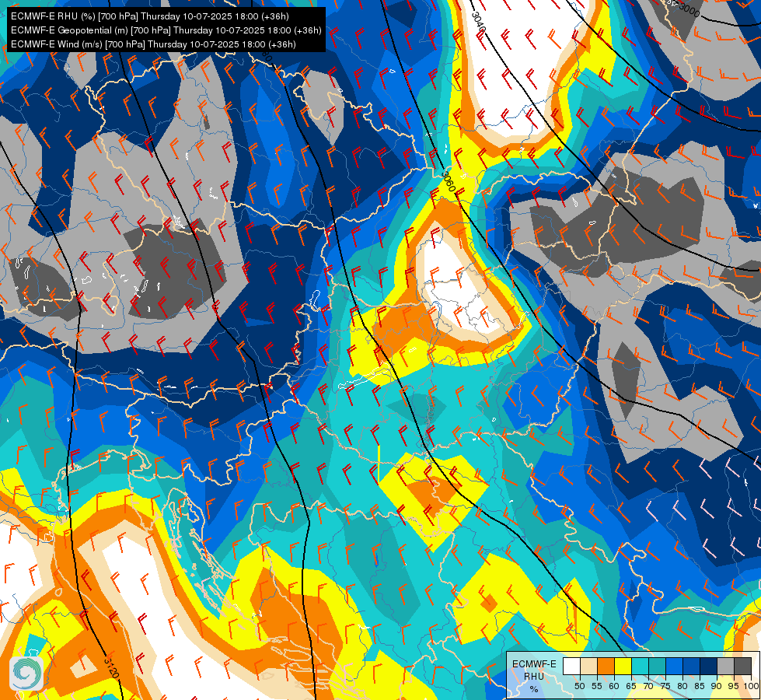
Task: Select the teal 70-75 legend swatch
Action: [x=657, y=666]
